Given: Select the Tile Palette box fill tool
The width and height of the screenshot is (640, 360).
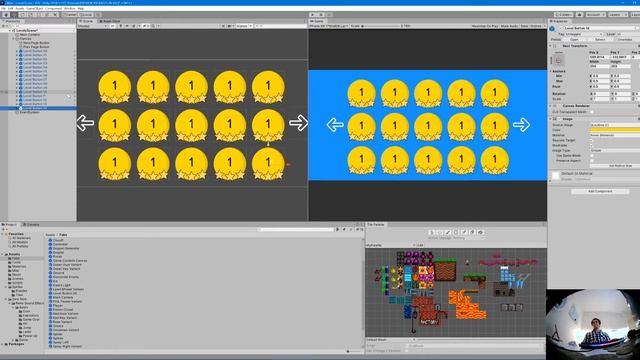Looking at the screenshot, I should (x=456, y=232).
